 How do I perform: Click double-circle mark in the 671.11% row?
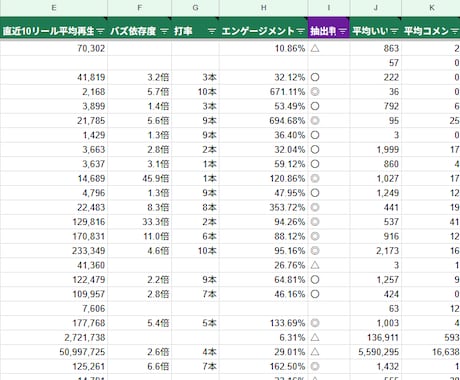(315, 92)
